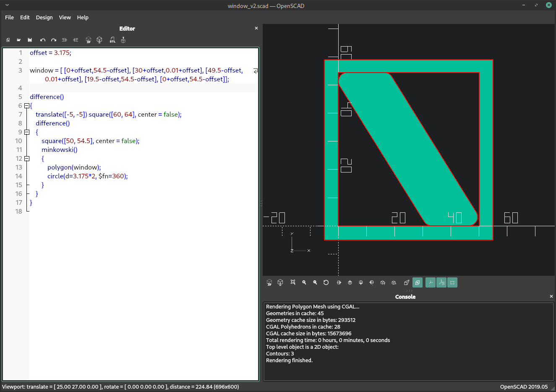The image size is (556, 392).
Task: Open the Design menu
Action: (44, 17)
